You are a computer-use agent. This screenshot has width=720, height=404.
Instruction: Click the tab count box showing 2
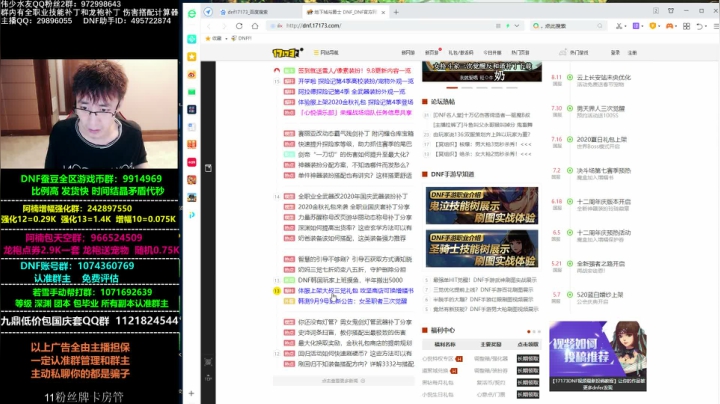point(656,11)
